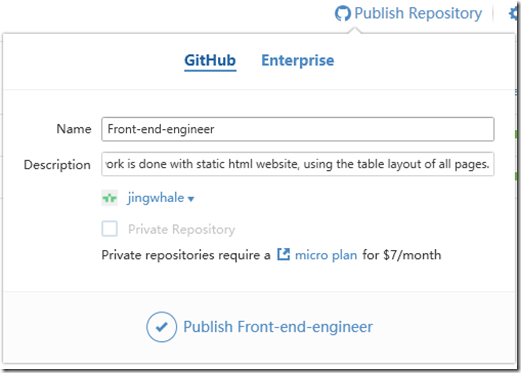Click the Description label
Viewport: 521px width, 373px height.
click(57, 165)
